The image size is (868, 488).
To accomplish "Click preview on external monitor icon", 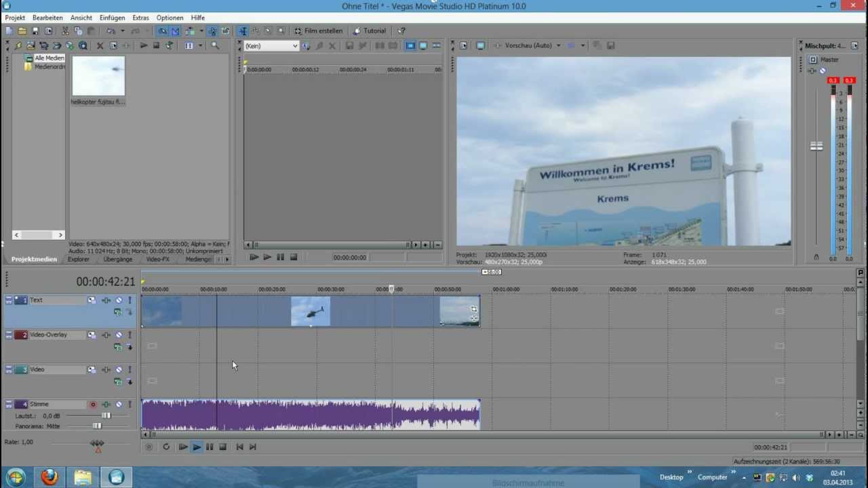I will click(480, 45).
